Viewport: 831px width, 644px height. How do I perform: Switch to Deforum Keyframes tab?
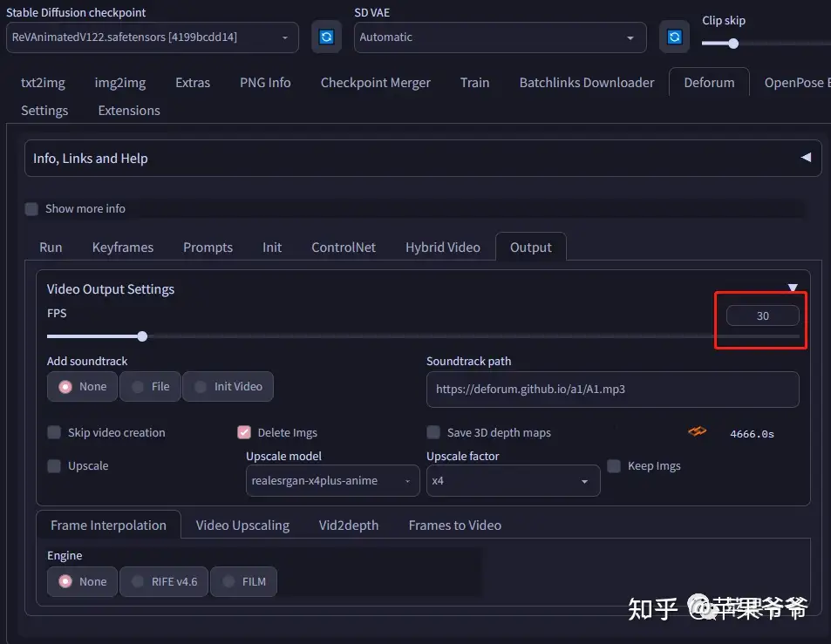tap(122, 247)
